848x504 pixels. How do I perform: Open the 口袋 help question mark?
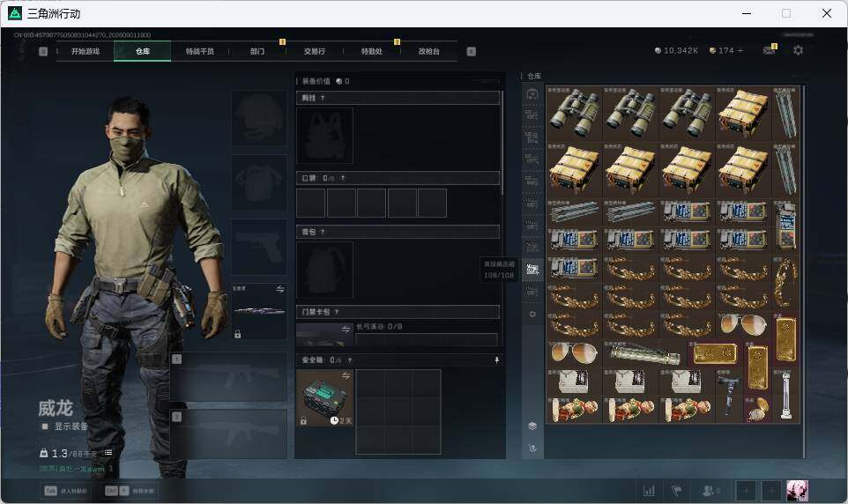tap(342, 178)
